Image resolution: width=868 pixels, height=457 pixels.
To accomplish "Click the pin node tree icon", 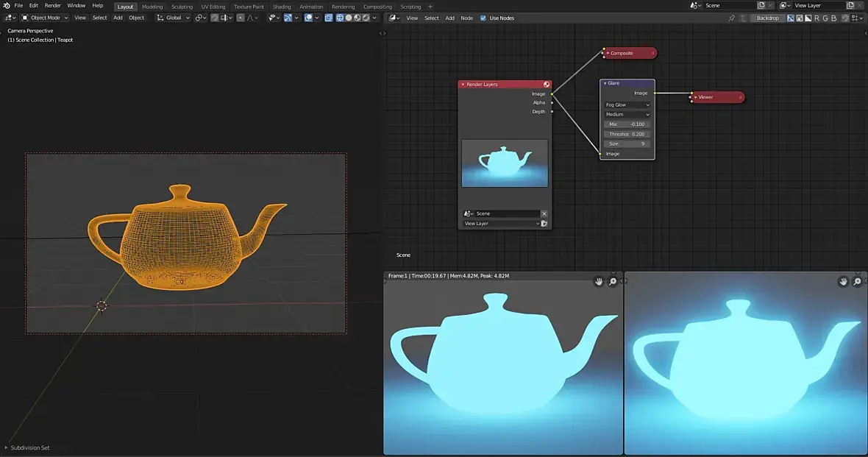I will [x=730, y=18].
